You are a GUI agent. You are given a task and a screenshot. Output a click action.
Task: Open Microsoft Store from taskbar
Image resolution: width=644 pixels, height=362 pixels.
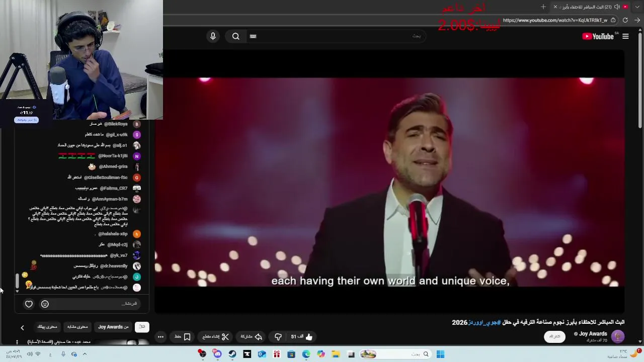(x=291, y=354)
